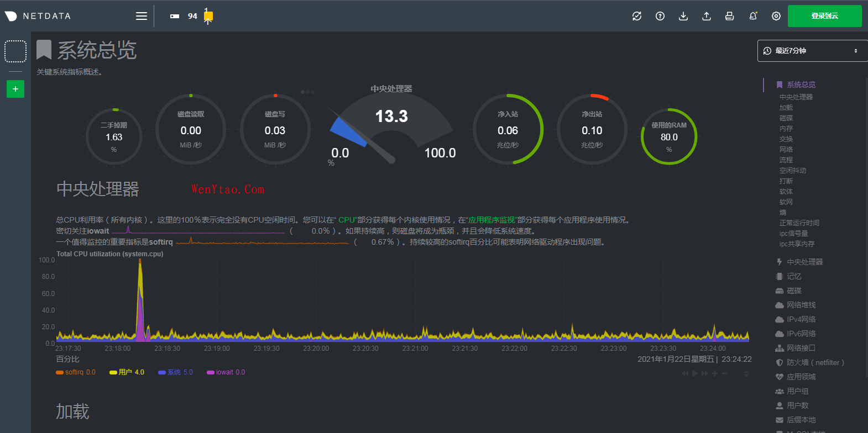This screenshot has width=868, height=433.
Task: Click the CPU link in description
Action: point(347,220)
